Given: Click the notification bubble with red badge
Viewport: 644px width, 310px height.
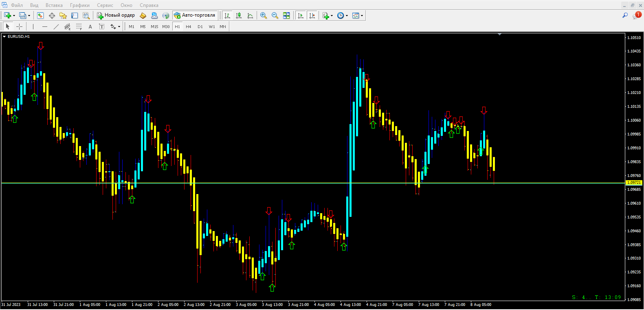Looking at the screenshot, I should click(637, 15).
